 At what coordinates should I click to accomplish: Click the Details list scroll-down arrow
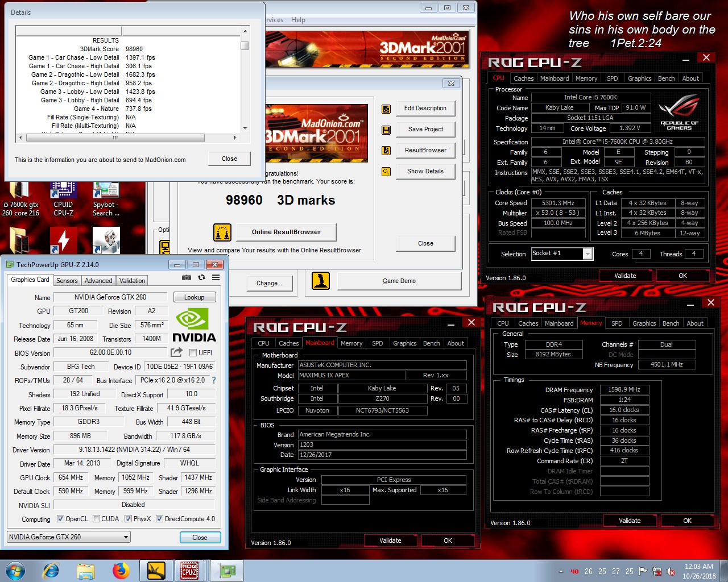(245, 128)
